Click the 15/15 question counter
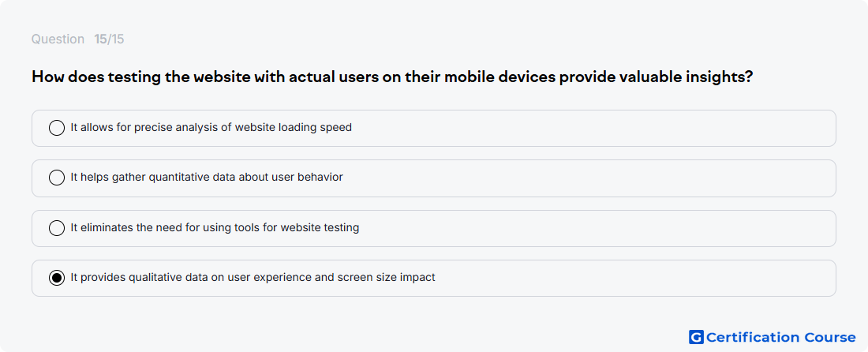Image resolution: width=868 pixels, height=352 pixels. 109,39
